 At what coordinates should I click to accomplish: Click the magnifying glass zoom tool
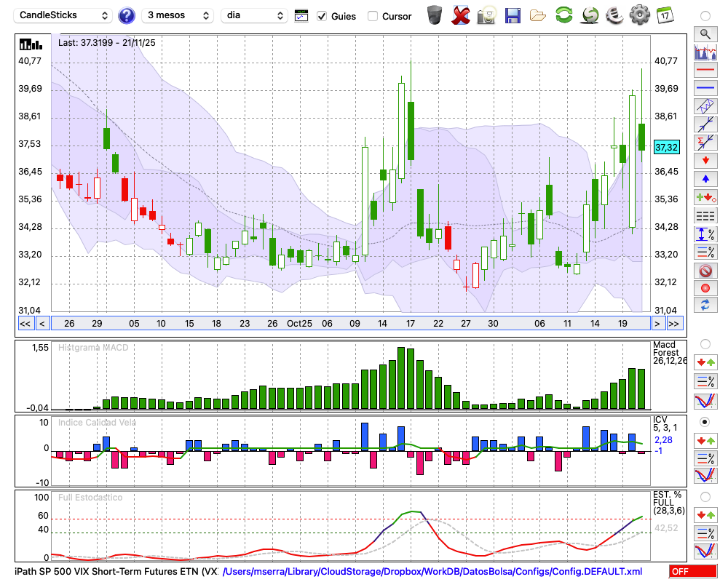tap(705, 33)
